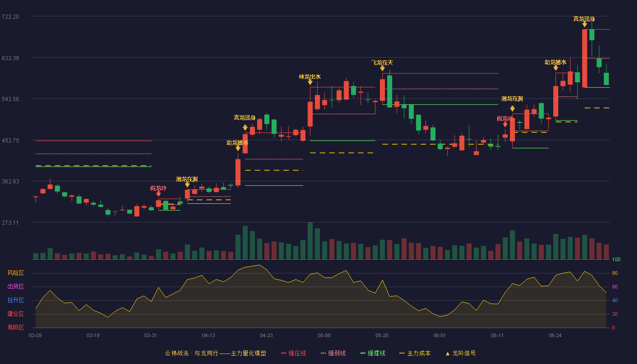Click the 05-20 date label
Screen dimensions: 637x364
click(x=382, y=335)
